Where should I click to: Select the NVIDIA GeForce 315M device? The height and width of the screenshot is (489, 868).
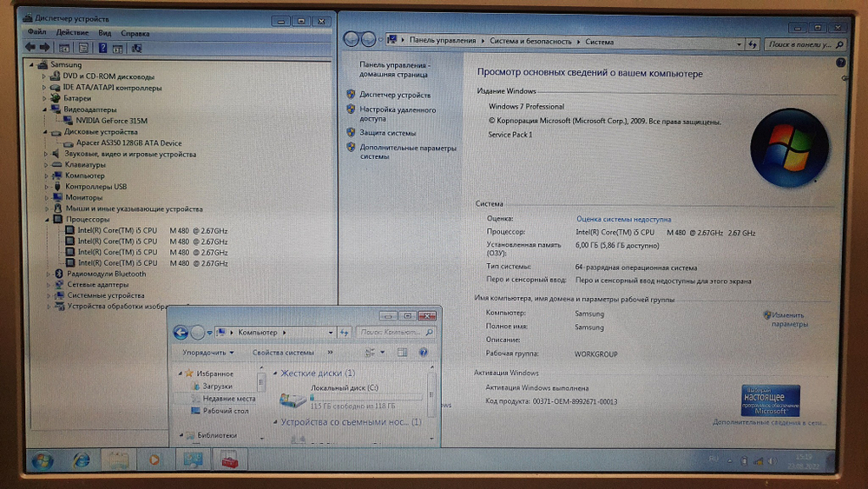pyautogui.click(x=111, y=121)
